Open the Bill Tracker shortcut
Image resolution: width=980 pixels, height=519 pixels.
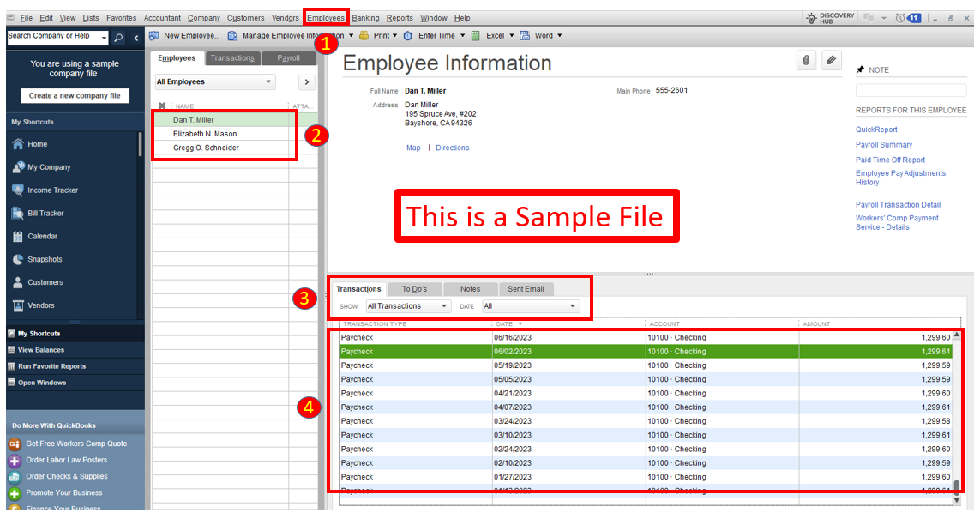click(38, 214)
